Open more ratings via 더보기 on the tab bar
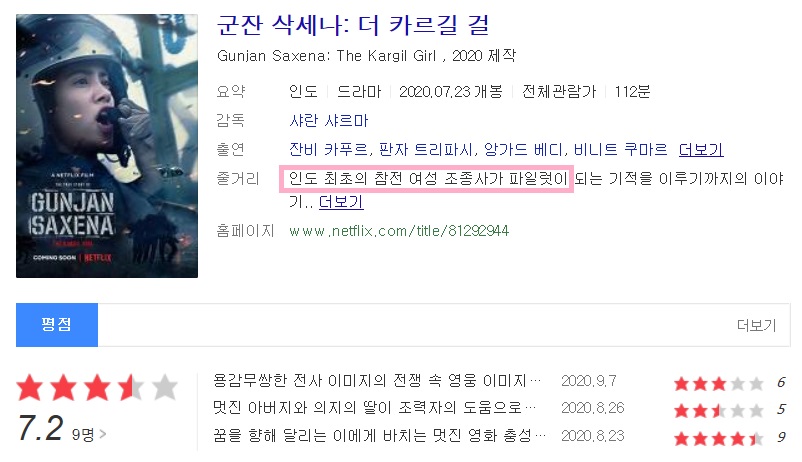The image size is (802, 462). tap(756, 325)
